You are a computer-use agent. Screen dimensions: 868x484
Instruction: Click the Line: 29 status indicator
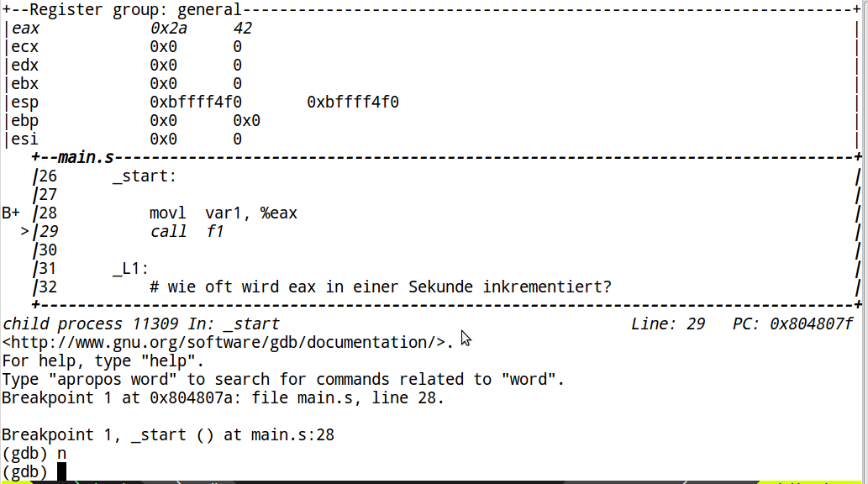point(668,324)
